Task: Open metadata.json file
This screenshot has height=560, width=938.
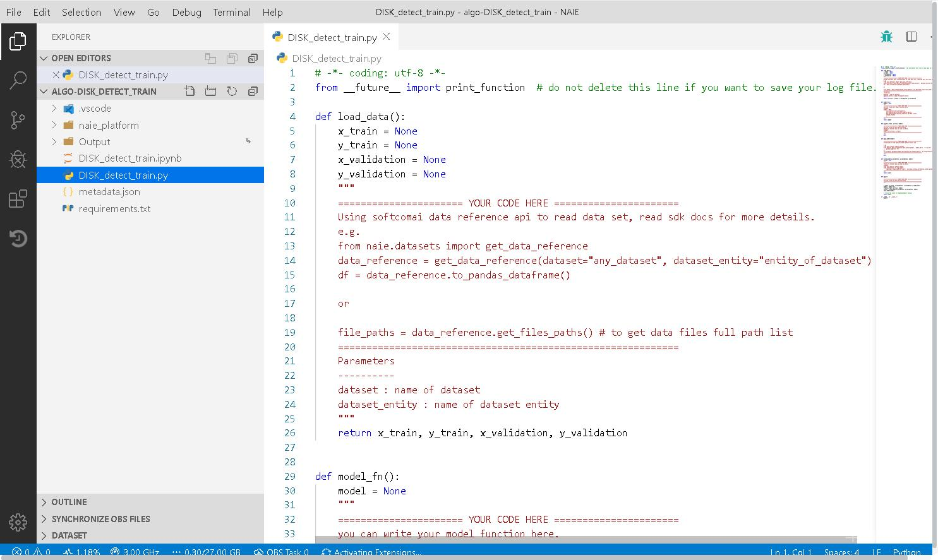Action: coord(109,192)
